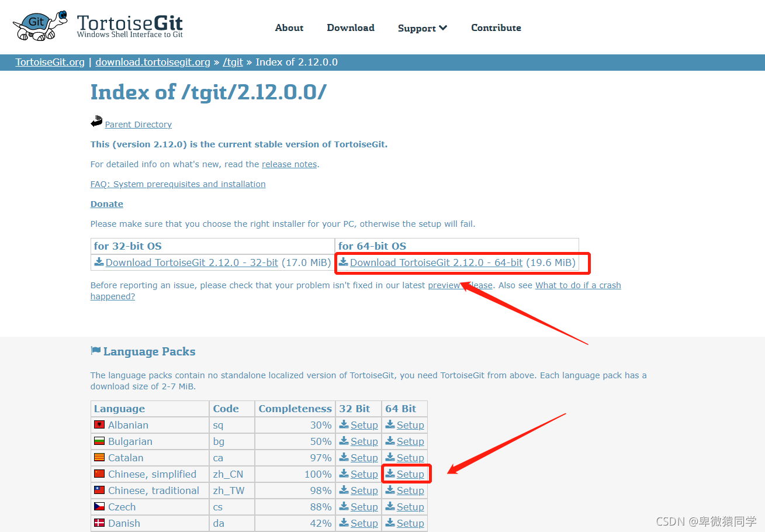This screenshot has height=532, width=765.
Task: Click Czech 64 Bit Setup link
Action: pos(410,507)
